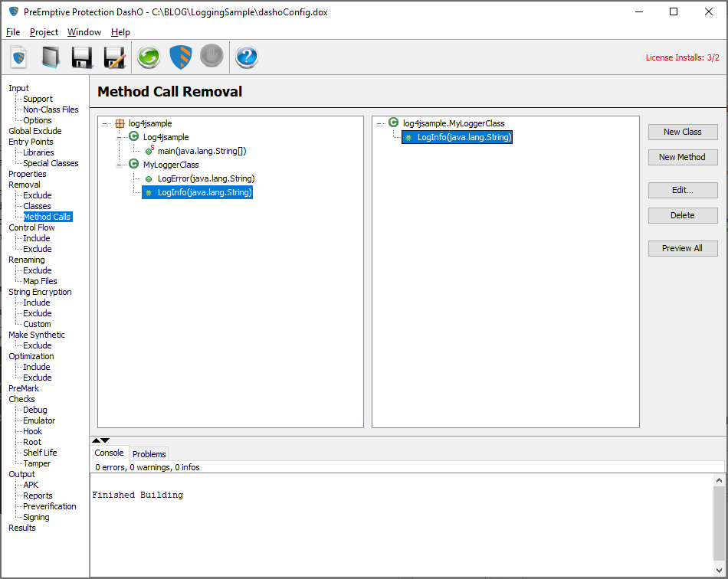This screenshot has width=728, height=579.
Task: Open the File menu
Action: click(x=13, y=32)
